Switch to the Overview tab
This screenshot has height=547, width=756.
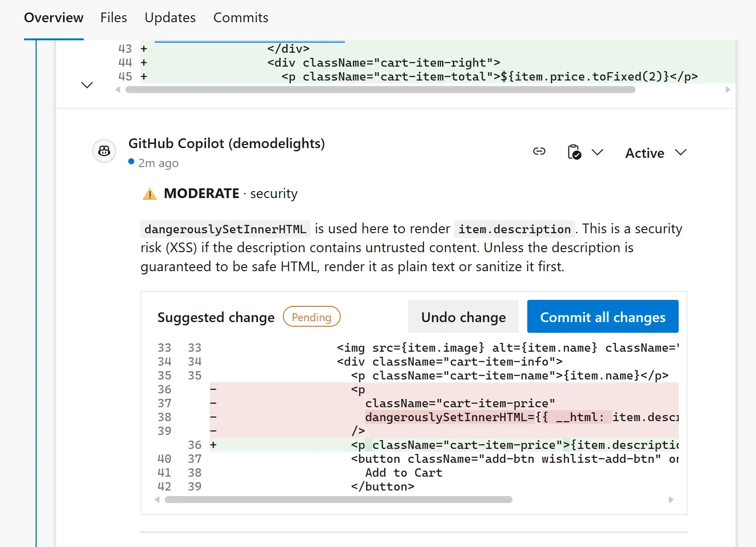click(x=54, y=18)
